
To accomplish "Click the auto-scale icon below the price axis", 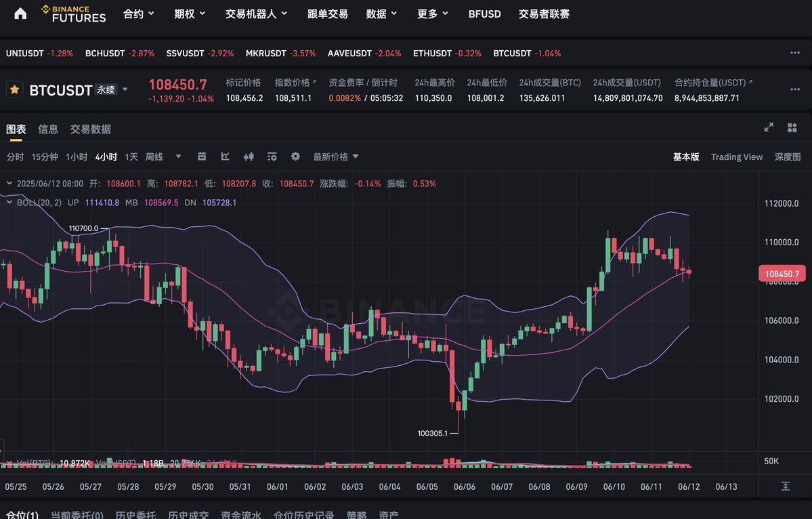I will tap(786, 486).
